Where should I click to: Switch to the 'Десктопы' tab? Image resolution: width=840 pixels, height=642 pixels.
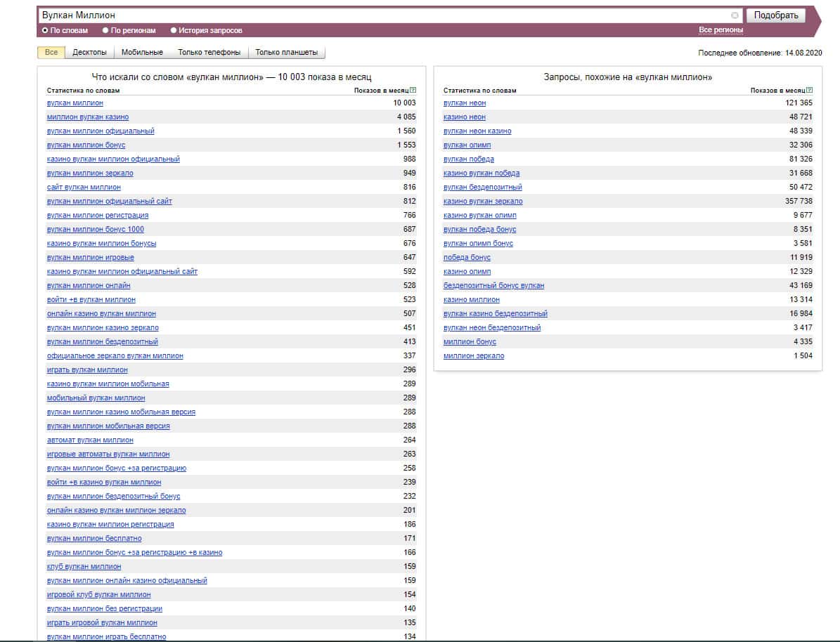tap(89, 53)
